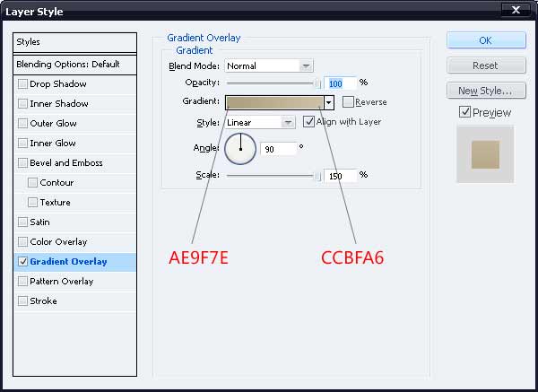Uncheck the Gradient Overlay checkbox
The image size is (538, 392).
point(22,262)
